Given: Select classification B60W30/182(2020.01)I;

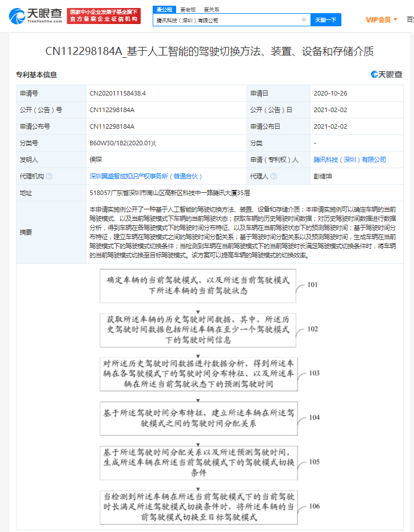Looking at the screenshot, I should (x=123, y=143).
